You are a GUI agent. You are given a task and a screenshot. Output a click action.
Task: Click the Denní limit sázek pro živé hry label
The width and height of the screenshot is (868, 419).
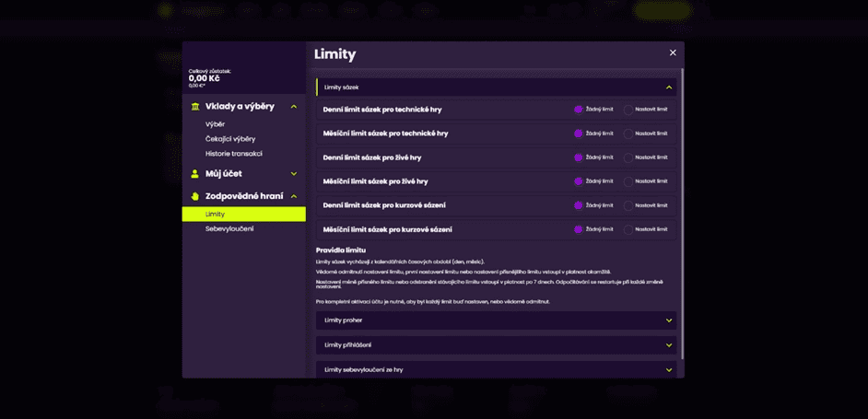click(372, 157)
